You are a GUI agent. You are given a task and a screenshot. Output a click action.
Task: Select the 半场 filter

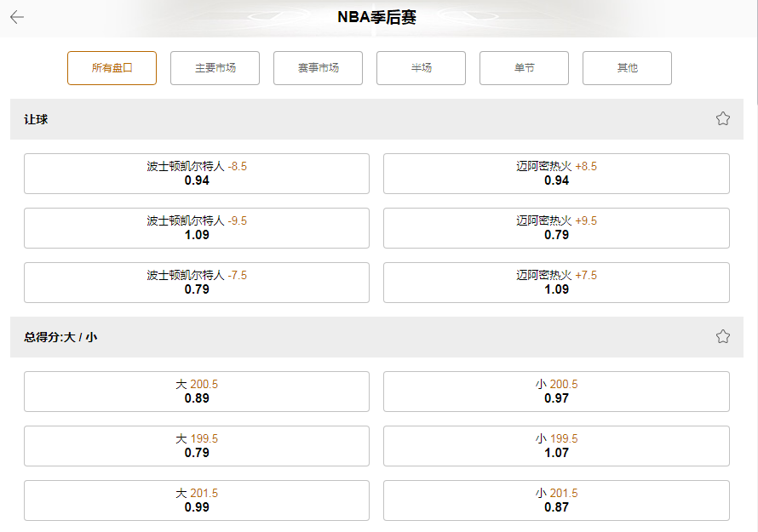point(421,68)
